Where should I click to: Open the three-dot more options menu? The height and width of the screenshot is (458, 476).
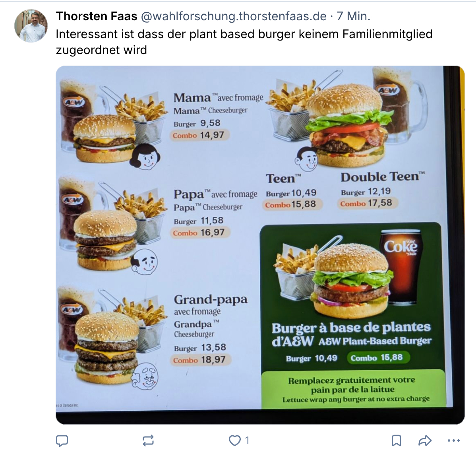click(453, 441)
